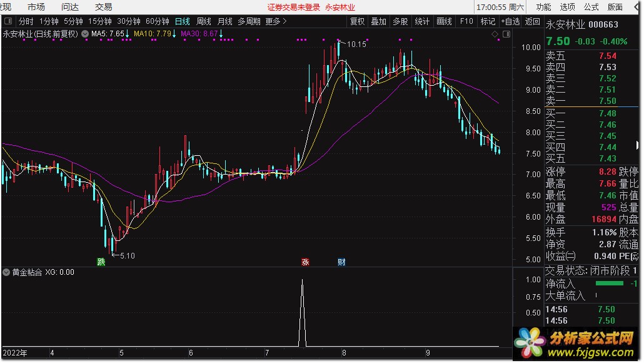Switch to 15分钟 period
This screenshot has width=644, height=363.
[x=100, y=21]
